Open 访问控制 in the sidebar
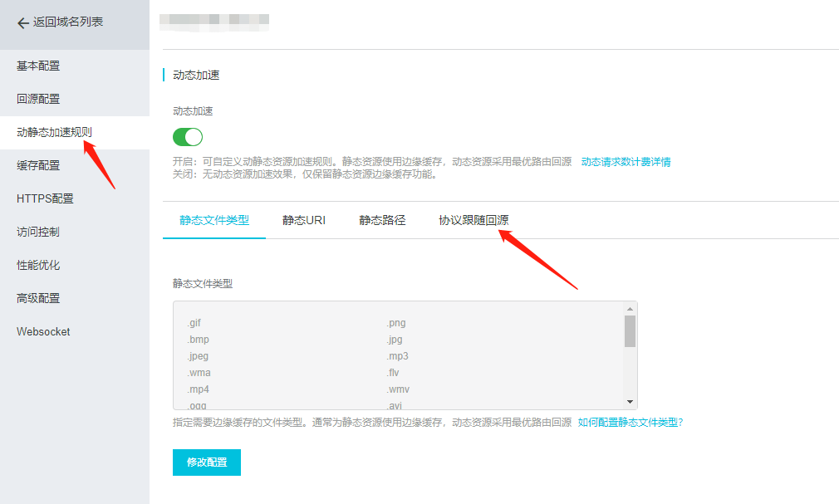Screen dimensions: 839x504 [75, 232]
